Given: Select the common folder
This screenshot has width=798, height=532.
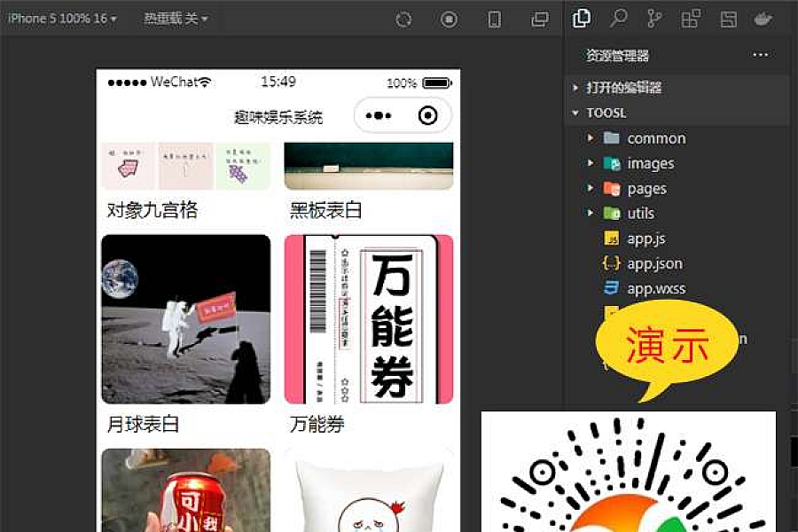Looking at the screenshot, I should [x=645, y=138].
